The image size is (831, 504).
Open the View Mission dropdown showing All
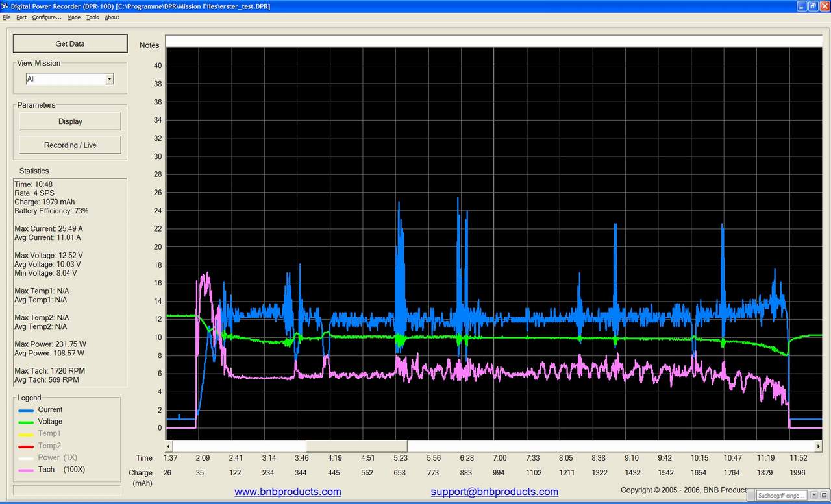coord(69,79)
